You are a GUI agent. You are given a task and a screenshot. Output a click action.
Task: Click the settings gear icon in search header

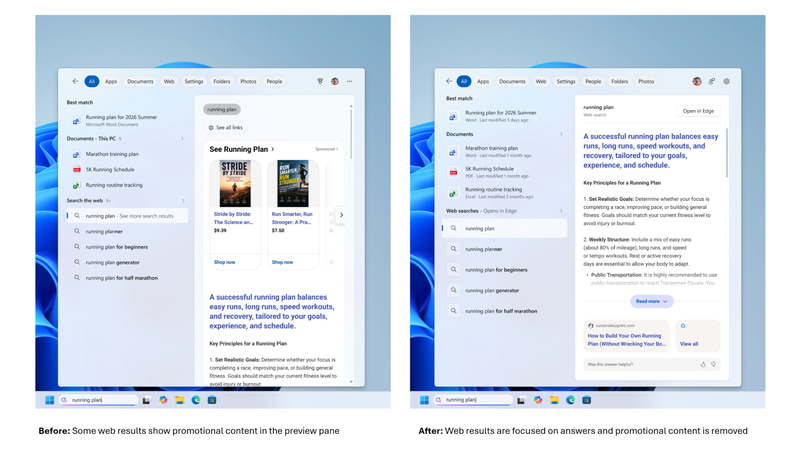(727, 81)
